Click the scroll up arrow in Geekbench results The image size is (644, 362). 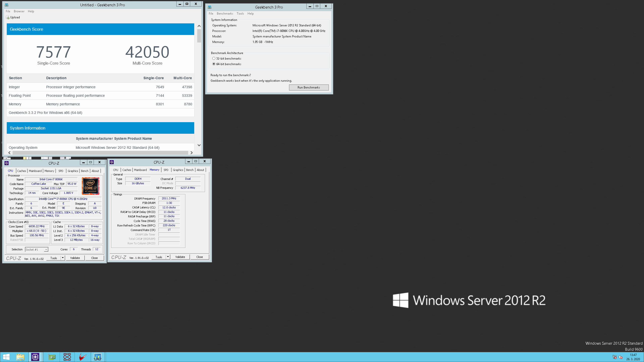coord(199,26)
